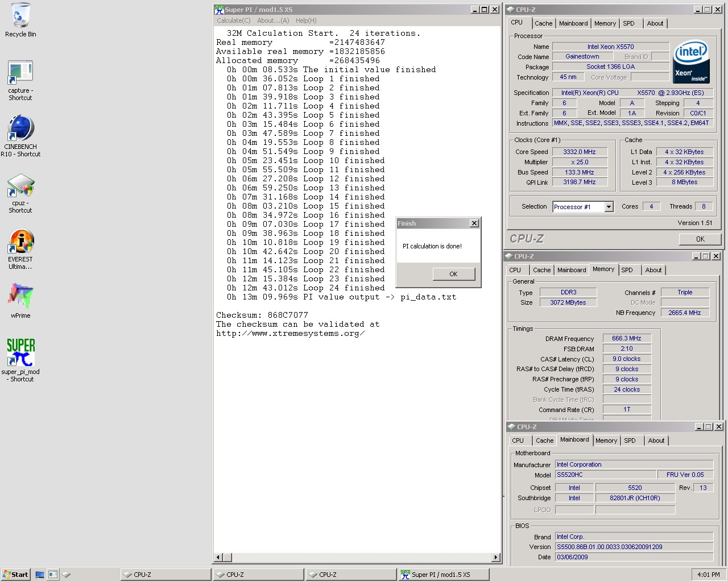728x582 pixels.
Task: Switch to Mainboard tab in top CPU-Z
Action: pyautogui.click(x=573, y=23)
